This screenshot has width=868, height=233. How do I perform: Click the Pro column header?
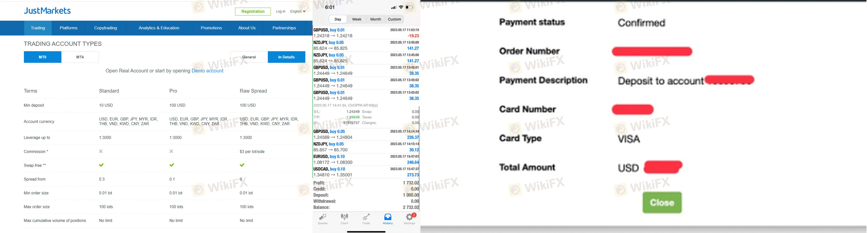(173, 91)
